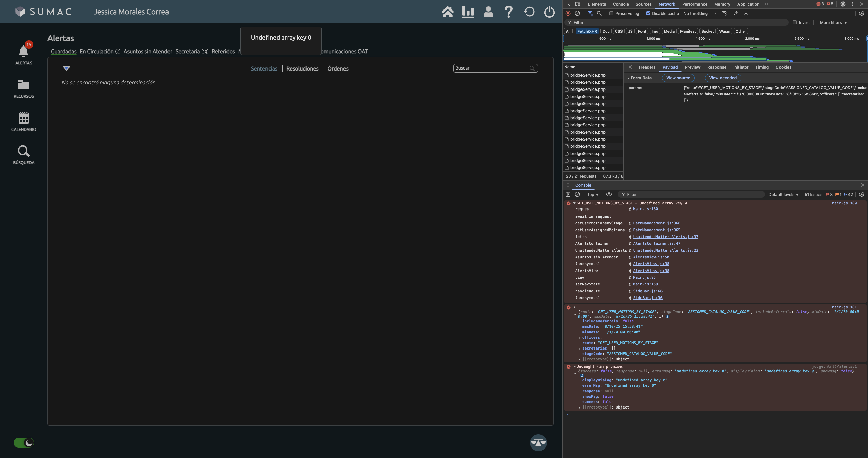The height and width of the screenshot is (458, 868).
Task: Click the home icon in header
Action: click(447, 12)
